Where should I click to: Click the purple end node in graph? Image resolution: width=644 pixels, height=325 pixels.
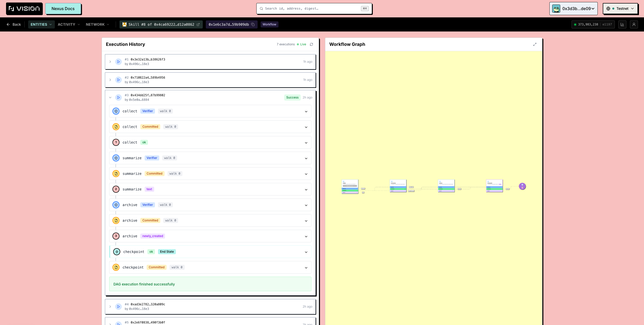522,186
